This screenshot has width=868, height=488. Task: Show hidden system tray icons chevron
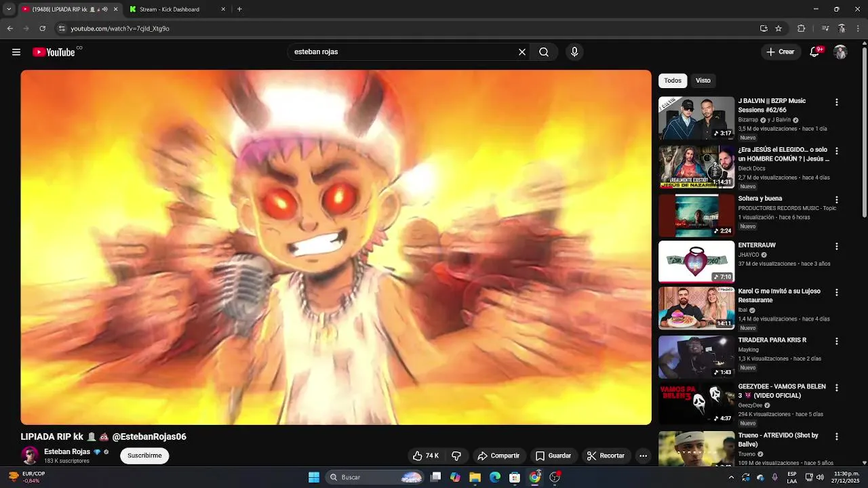731,478
